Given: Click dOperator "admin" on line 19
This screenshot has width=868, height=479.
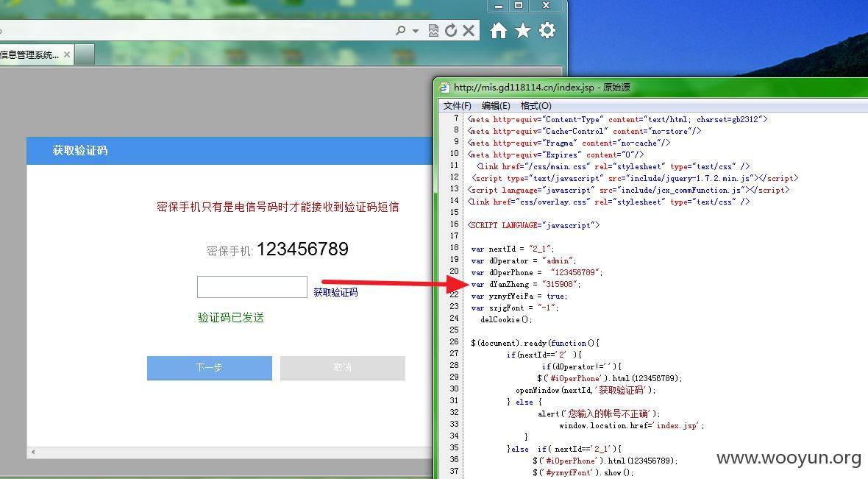Looking at the screenshot, I should coord(558,260).
